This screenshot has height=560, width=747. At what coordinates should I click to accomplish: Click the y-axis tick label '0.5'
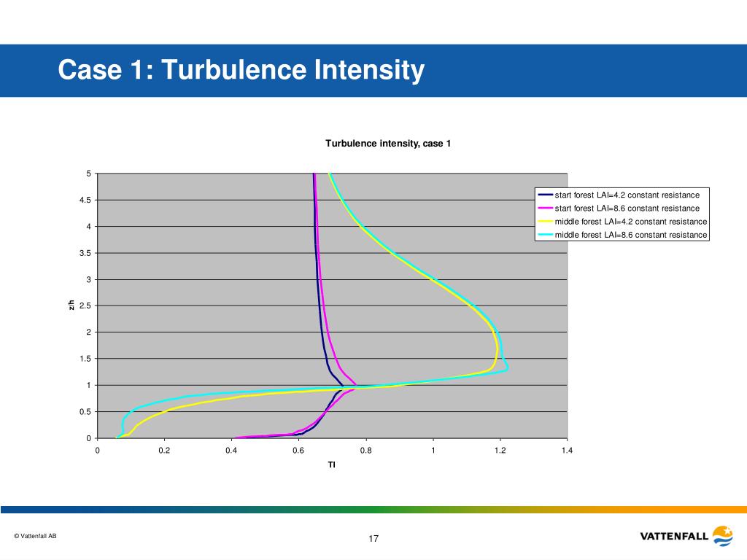click(x=85, y=411)
